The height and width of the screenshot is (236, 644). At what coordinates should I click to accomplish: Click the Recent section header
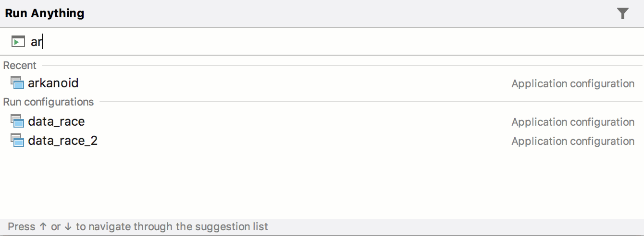[x=20, y=65]
